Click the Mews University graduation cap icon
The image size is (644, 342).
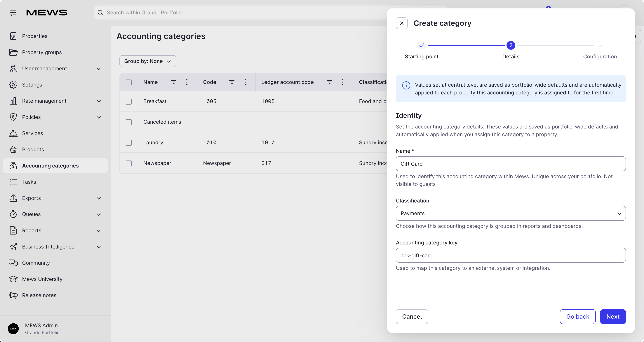coord(13,279)
